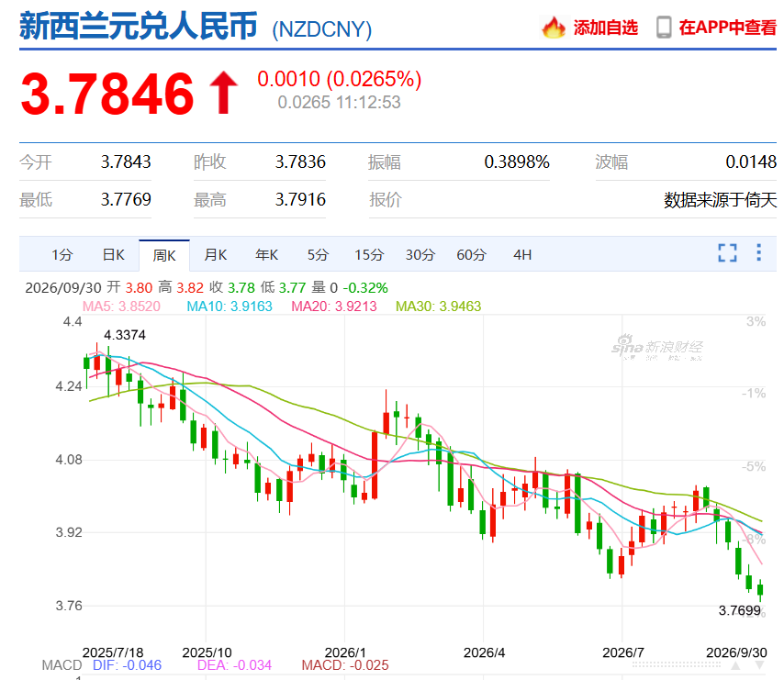Switch to the 日K chart tab
Image resolution: width=784 pixels, height=680 pixels.
pos(114,255)
